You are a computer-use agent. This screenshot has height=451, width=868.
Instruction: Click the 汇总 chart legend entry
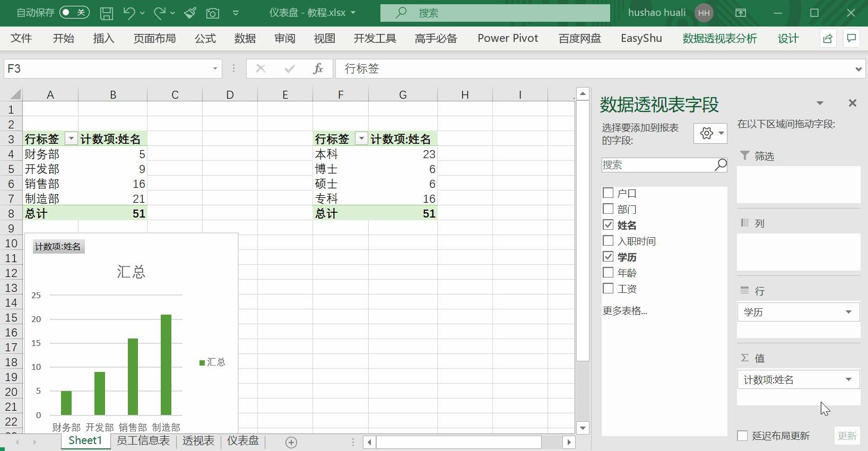(212, 362)
